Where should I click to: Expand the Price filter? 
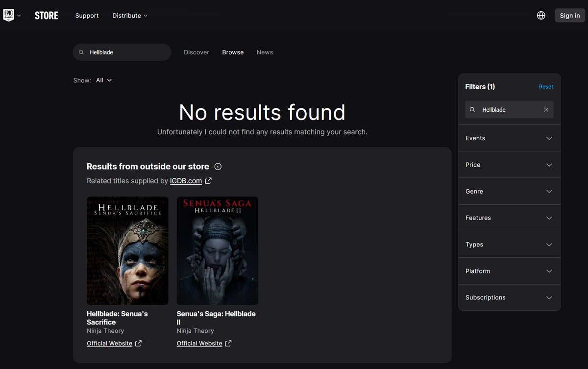tap(509, 165)
